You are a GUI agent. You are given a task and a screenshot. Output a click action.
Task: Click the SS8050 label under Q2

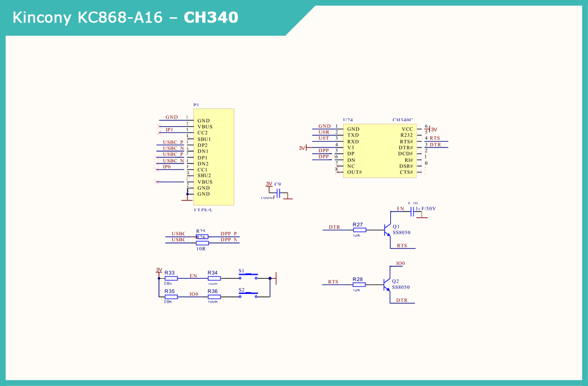tap(401, 287)
